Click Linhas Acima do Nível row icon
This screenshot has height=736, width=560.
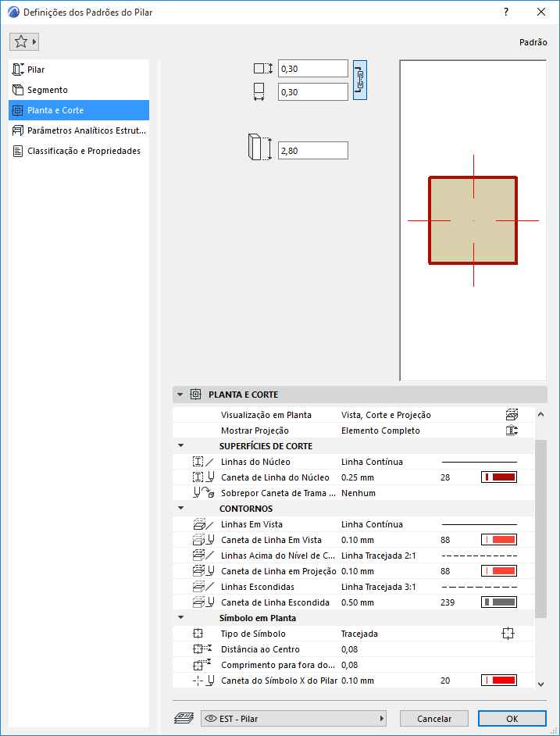click(x=203, y=556)
